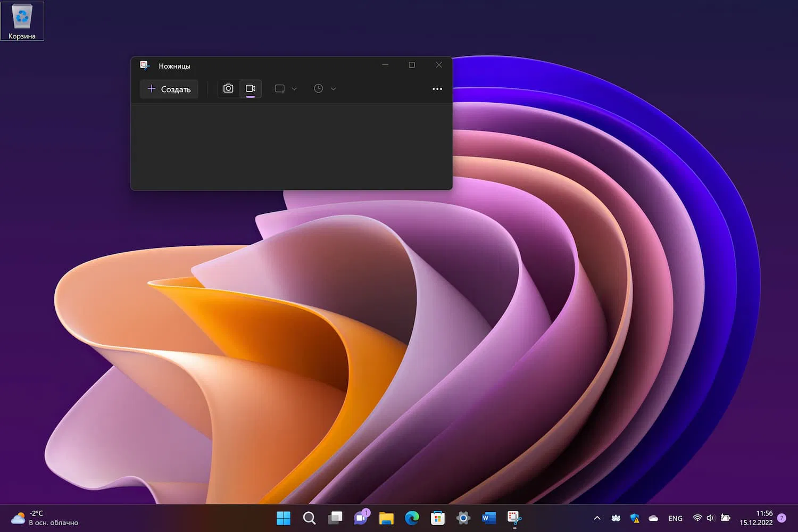
Task: Open notifications via the 7 badge
Action: click(782, 518)
